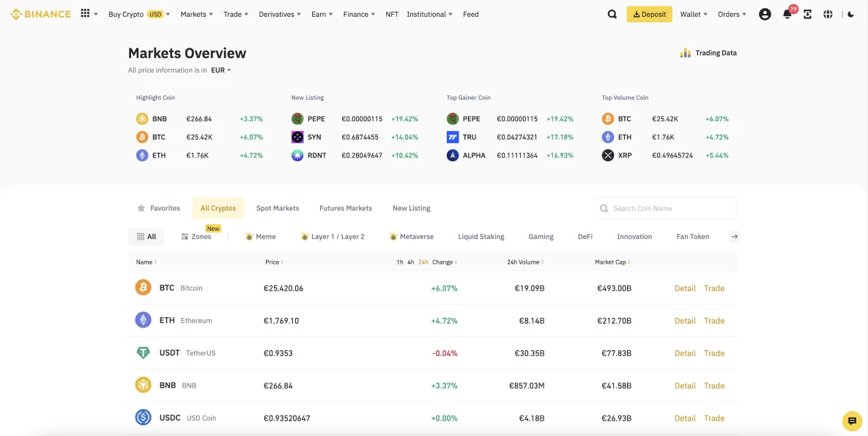Open Detail link for BTC row

coord(685,288)
